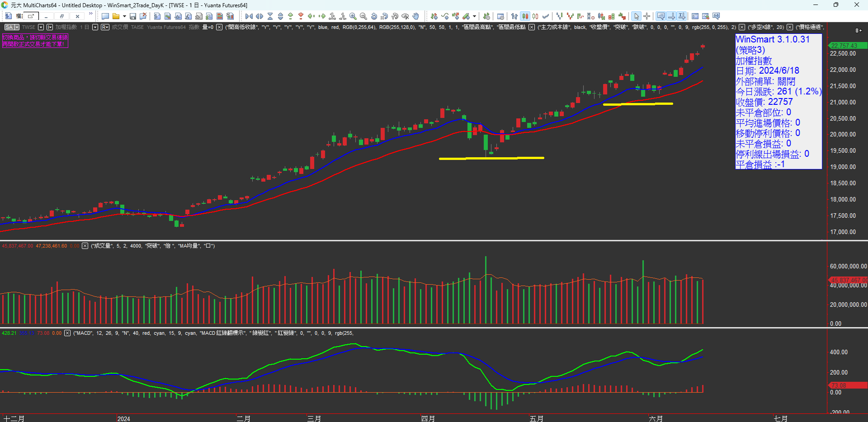
Task: Click the zoom in magnifier
Action: (x=353, y=16)
